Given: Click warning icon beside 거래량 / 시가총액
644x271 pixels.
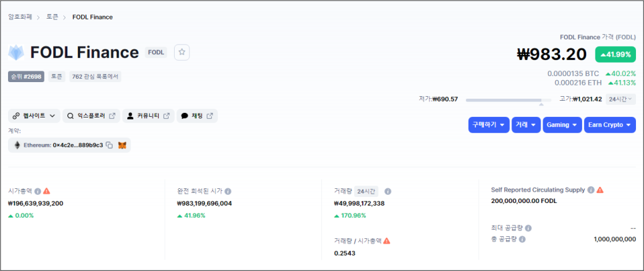Looking at the screenshot, I should 387,241.
